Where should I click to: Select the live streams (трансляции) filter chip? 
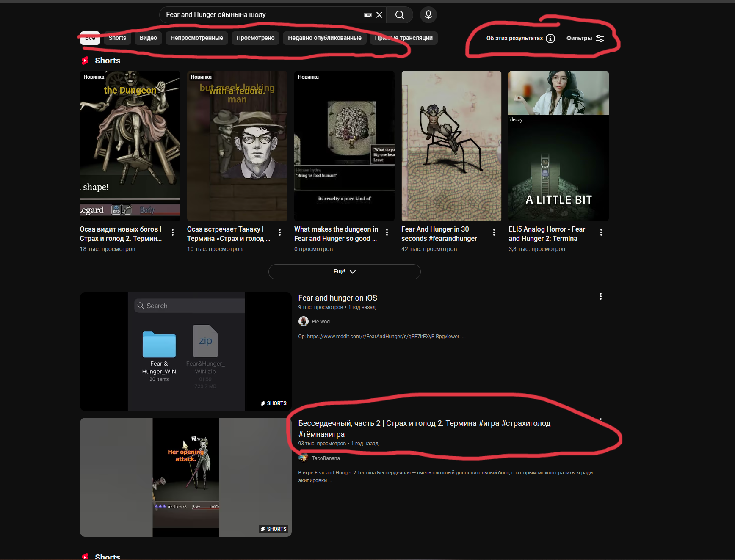pos(404,38)
